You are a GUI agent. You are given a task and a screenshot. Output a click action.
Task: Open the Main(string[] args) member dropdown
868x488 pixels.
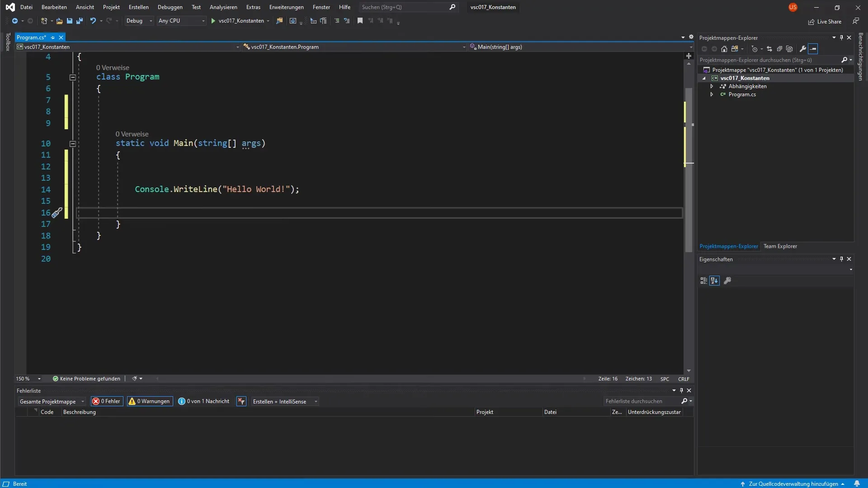pyautogui.click(x=580, y=47)
